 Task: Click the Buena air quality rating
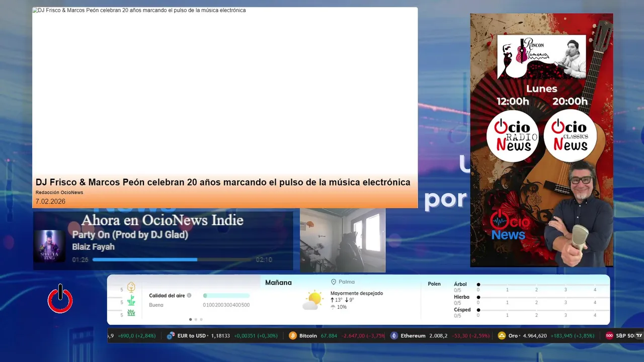(x=156, y=305)
